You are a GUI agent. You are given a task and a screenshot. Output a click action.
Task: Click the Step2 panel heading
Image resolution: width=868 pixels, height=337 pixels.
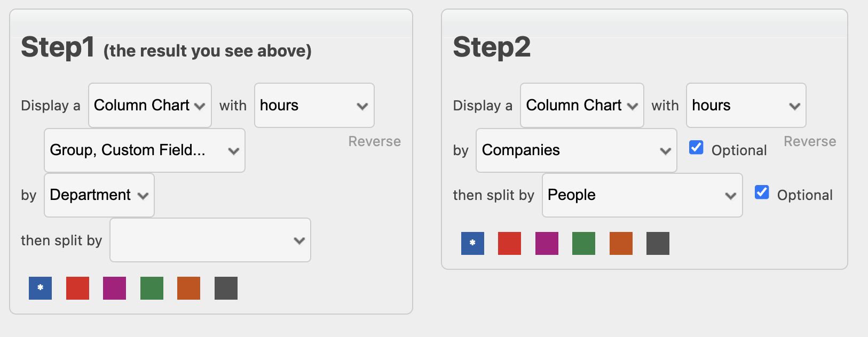pos(492,47)
